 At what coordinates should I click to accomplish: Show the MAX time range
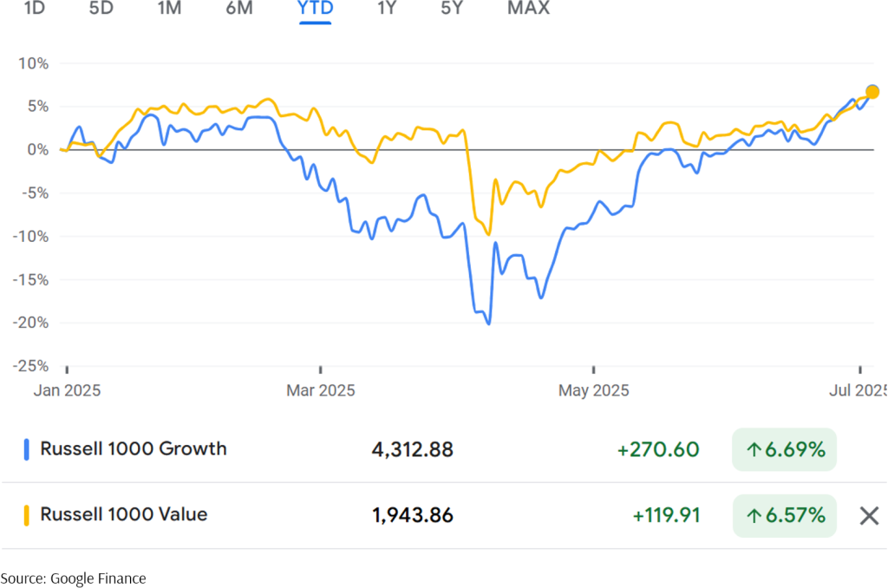pos(528,9)
